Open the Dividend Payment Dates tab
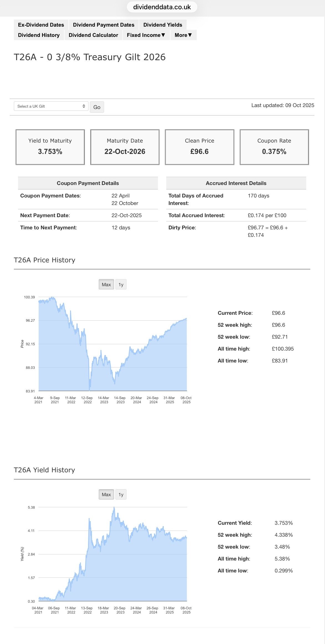Image resolution: width=325 pixels, height=644 pixels. (104, 25)
